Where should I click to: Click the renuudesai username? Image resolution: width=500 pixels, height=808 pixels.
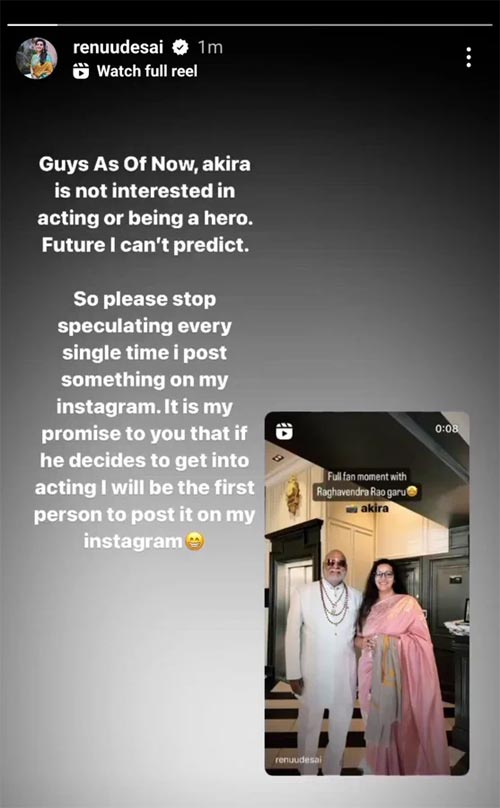(x=118, y=47)
